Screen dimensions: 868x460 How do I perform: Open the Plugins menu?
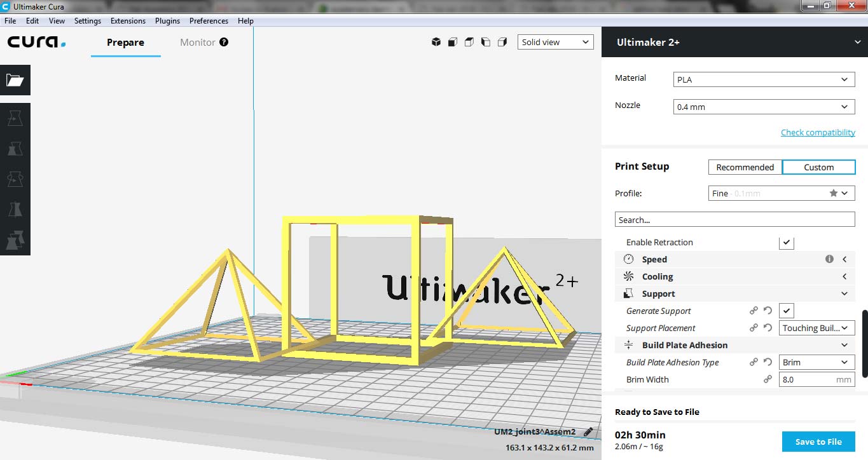(167, 20)
